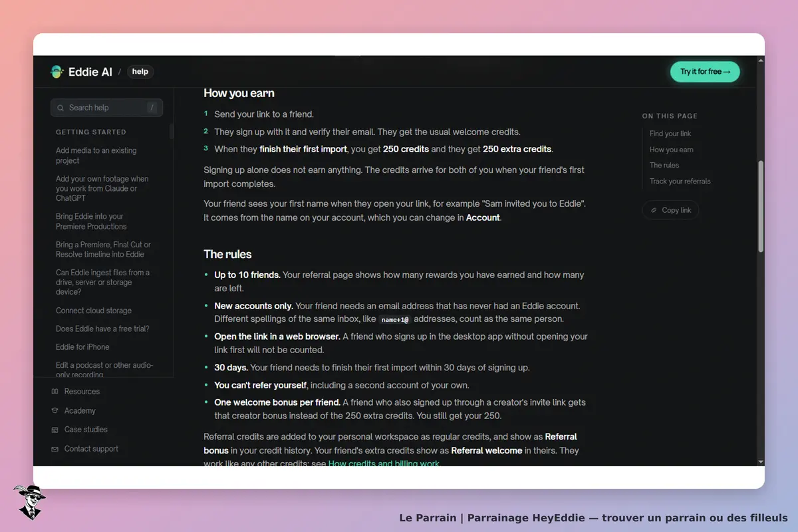Click the slash shortcut badge in search
The image size is (798, 532).
[152, 108]
